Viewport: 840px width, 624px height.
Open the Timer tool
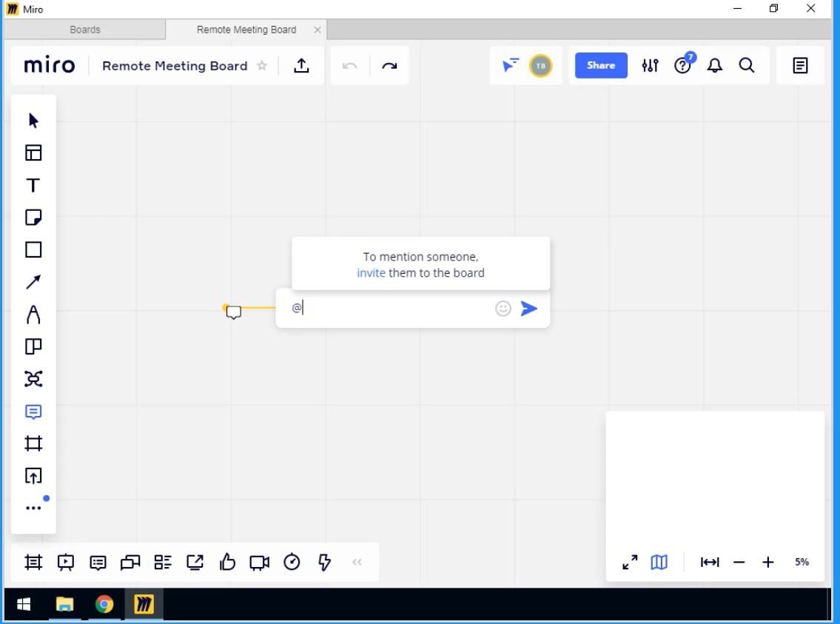292,563
